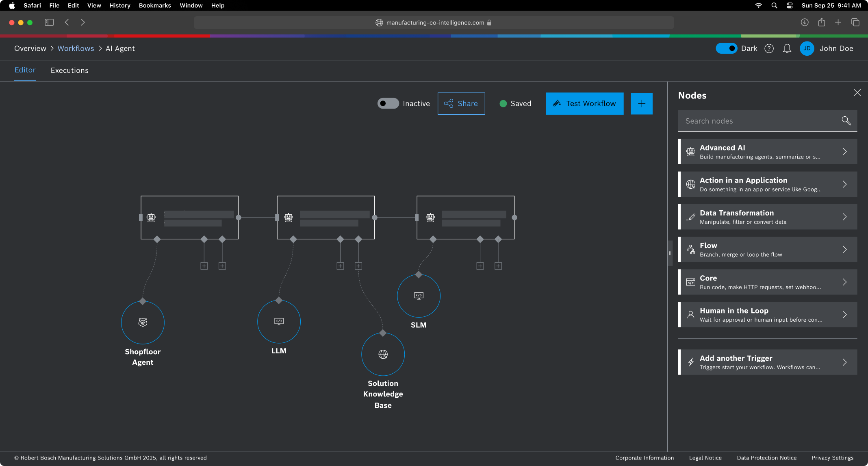Click the Shopfloor Agent node icon

tap(143, 322)
